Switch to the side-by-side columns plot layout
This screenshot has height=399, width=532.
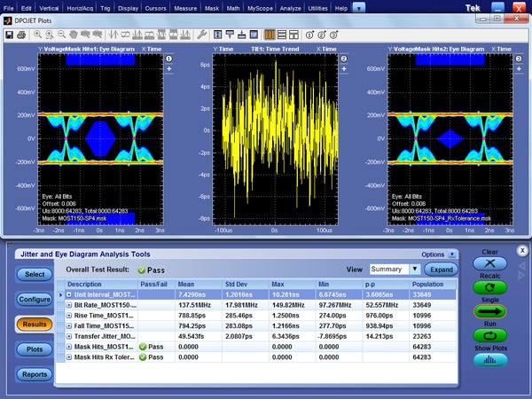(270, 35)
